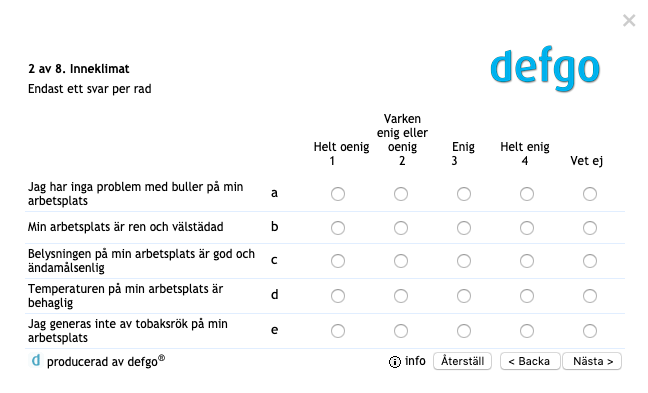Image resolution: width=648 pixels, height=393 pixels.
Task: Click the small defgo d icon at bottom
Action: (36, 361)
